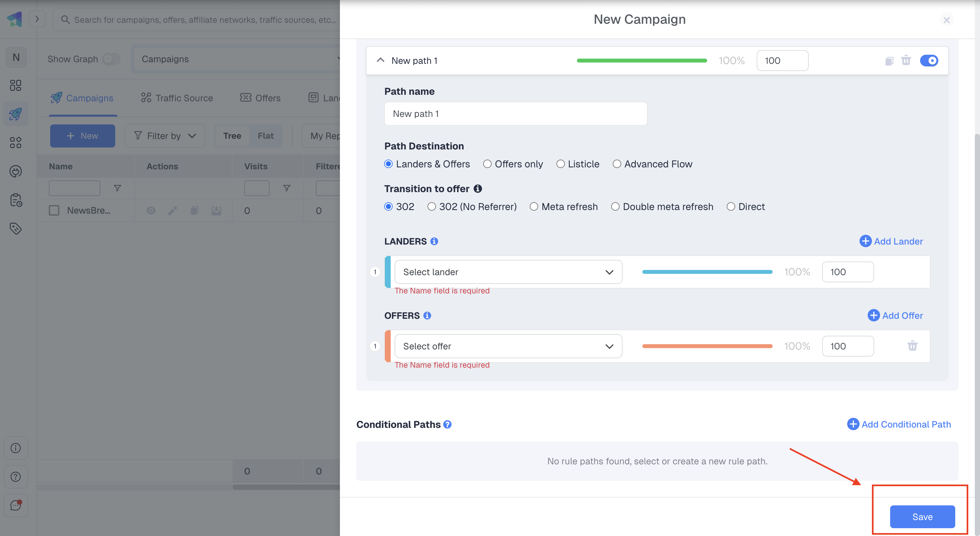Click the offer row trash icon

[x=912, y=346]
